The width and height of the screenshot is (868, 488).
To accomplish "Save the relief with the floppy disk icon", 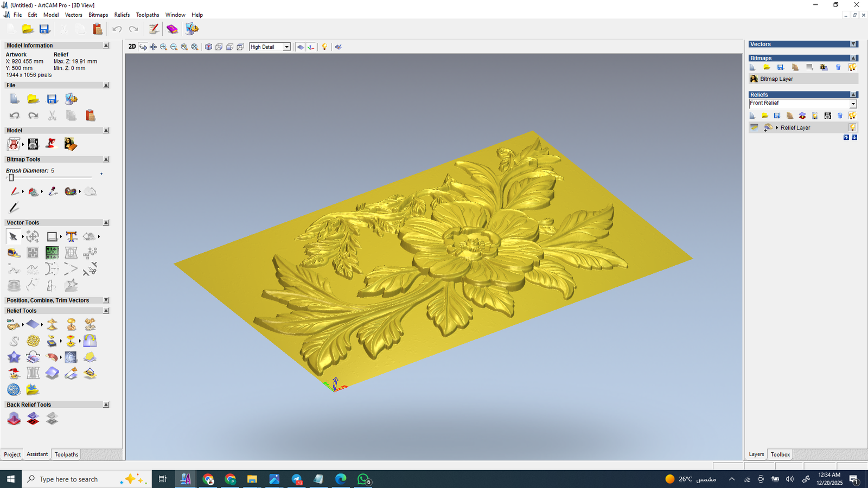I will [776, 116].
